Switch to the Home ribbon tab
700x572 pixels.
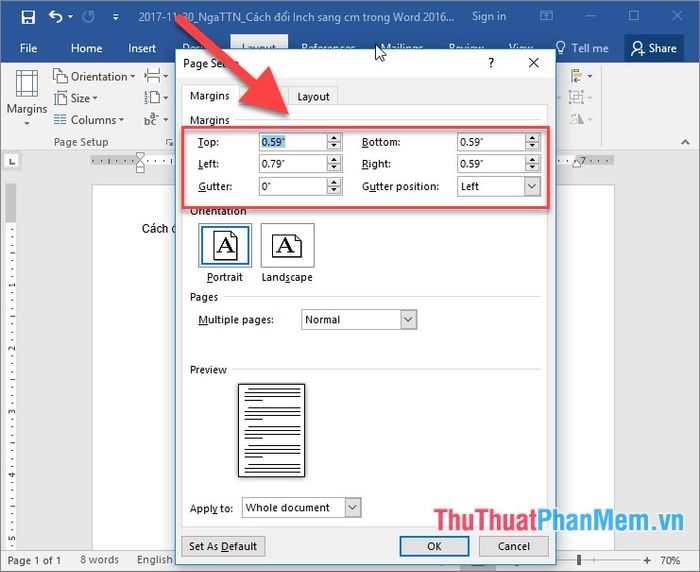(x=87, y=48)
